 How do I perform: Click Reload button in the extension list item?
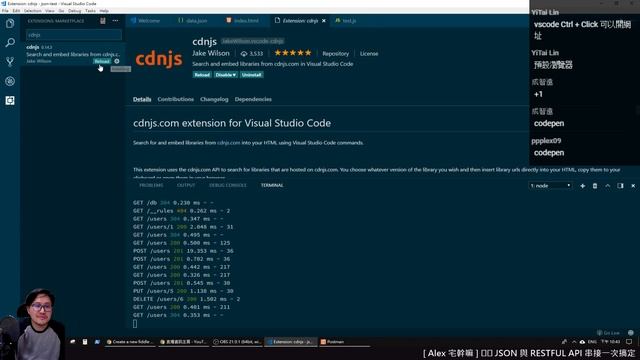pos(102,61)
